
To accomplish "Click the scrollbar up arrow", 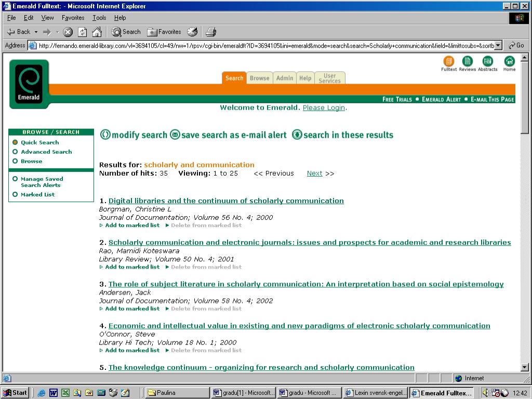I will point(525,57).
